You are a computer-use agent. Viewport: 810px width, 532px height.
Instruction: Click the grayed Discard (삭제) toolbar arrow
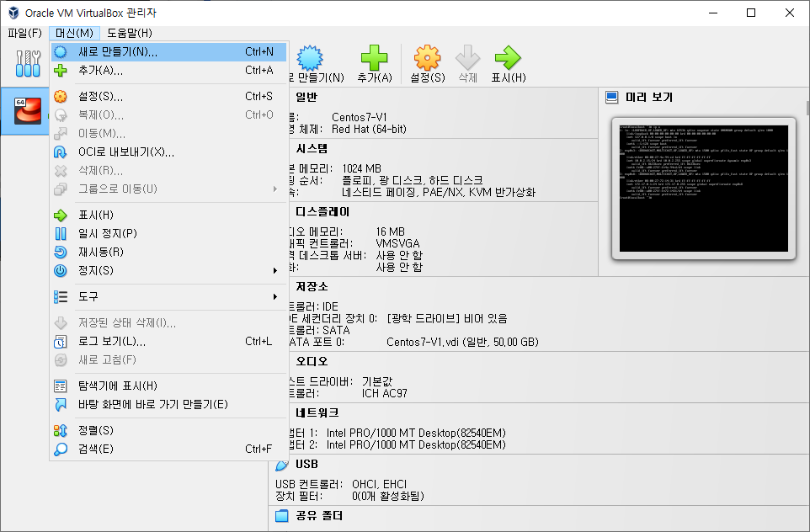coord(467,57)
